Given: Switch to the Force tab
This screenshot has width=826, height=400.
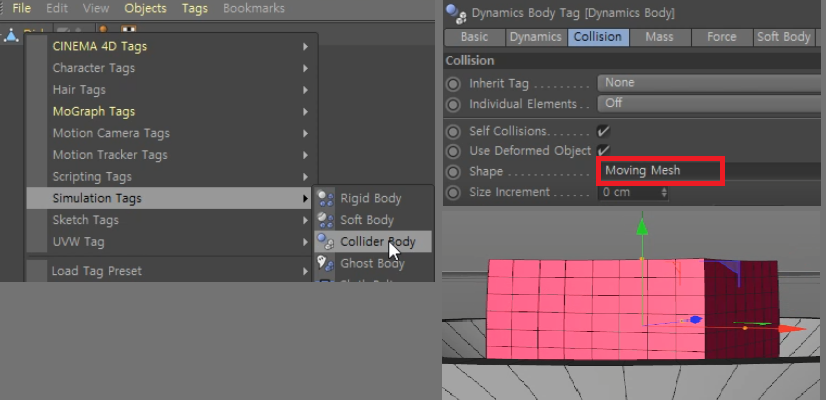Looking at the screenshot, I should [x=722, y=37].
